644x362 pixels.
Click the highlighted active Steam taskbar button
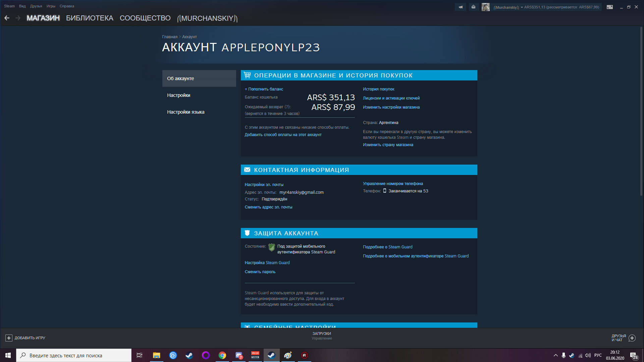point(272,355)
